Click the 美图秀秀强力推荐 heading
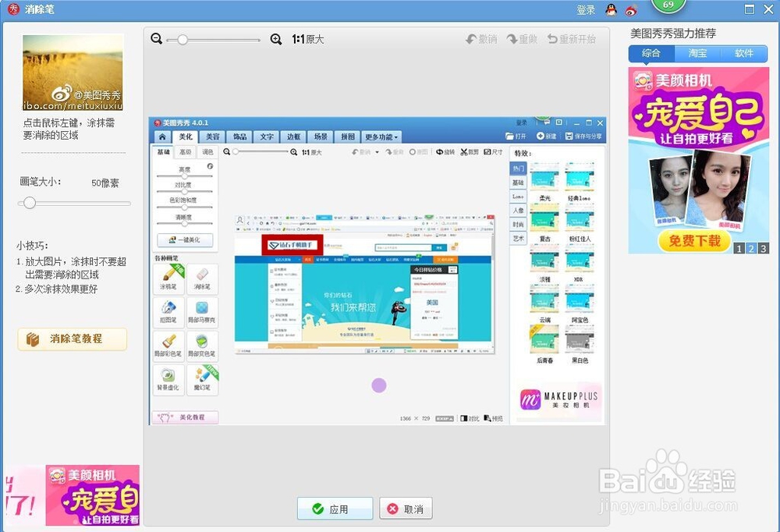 673,34
